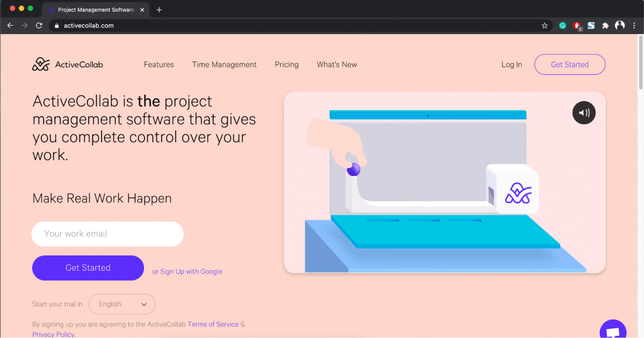
Task: Go back to the previous page
Action: pos(10,26)
